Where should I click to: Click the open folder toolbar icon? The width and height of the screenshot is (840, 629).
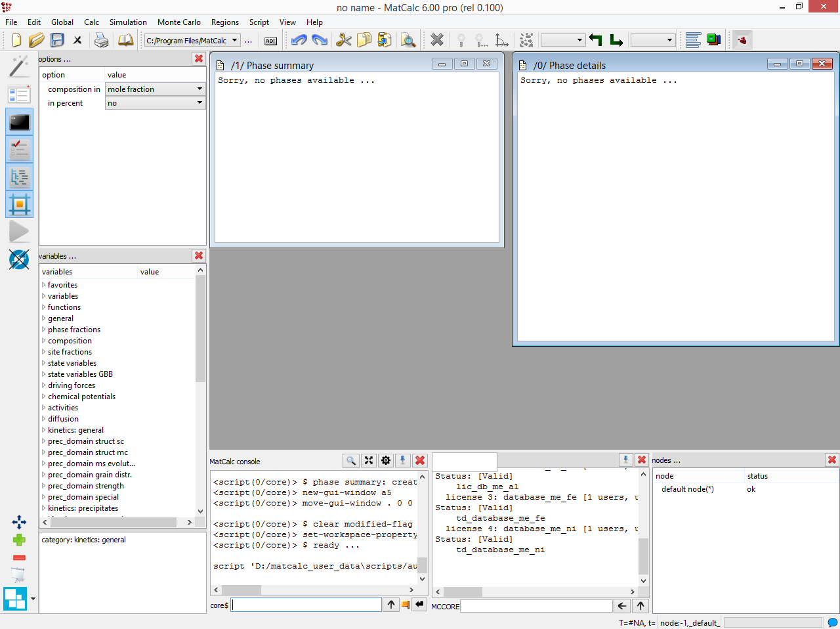[x=37, y=41]
